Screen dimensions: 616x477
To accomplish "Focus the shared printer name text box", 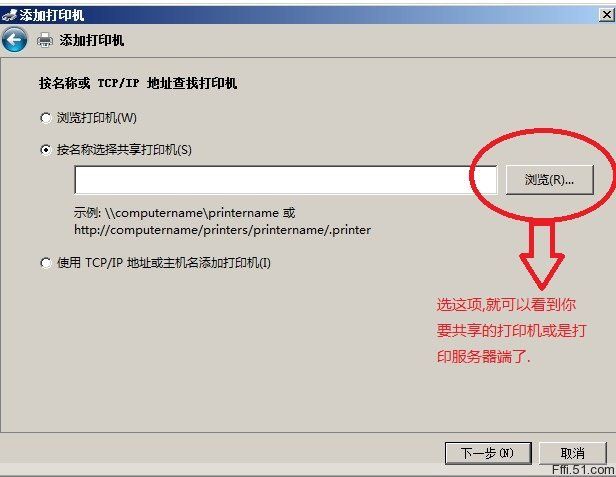I will click(x=286, y=180).
